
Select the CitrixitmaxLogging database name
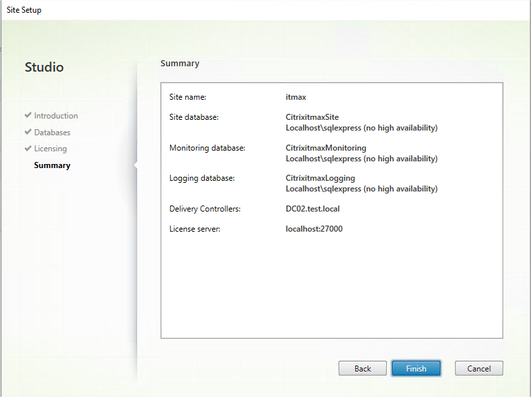tap(321, 178)
